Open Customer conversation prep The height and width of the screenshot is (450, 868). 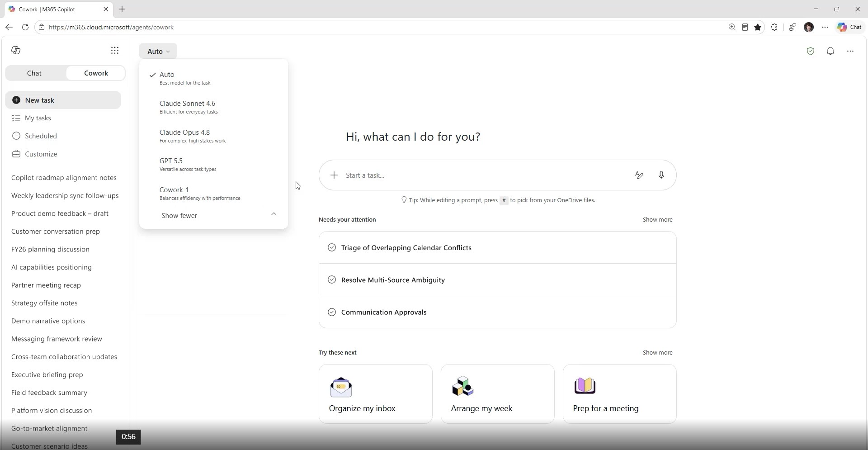point(56,231)
